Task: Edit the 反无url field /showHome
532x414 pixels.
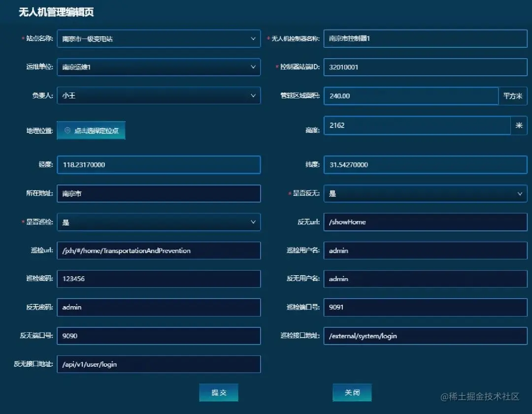Action: tap(425, 222)
